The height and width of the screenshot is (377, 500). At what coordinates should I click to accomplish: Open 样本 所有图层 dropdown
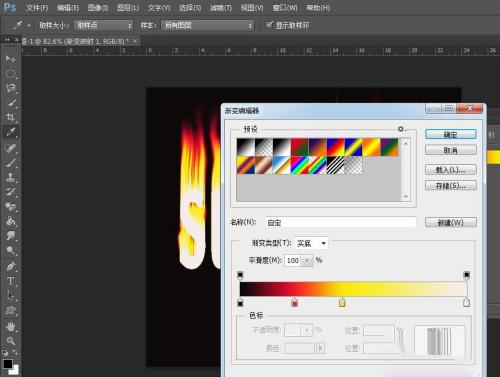tap(207, 25)
